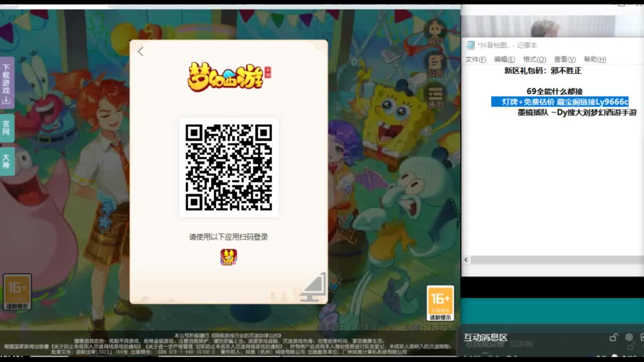The width and height of the screenshot is (644, 362).
Task: Click the Notepad icon in the title bar
Action: coord(470,45)
